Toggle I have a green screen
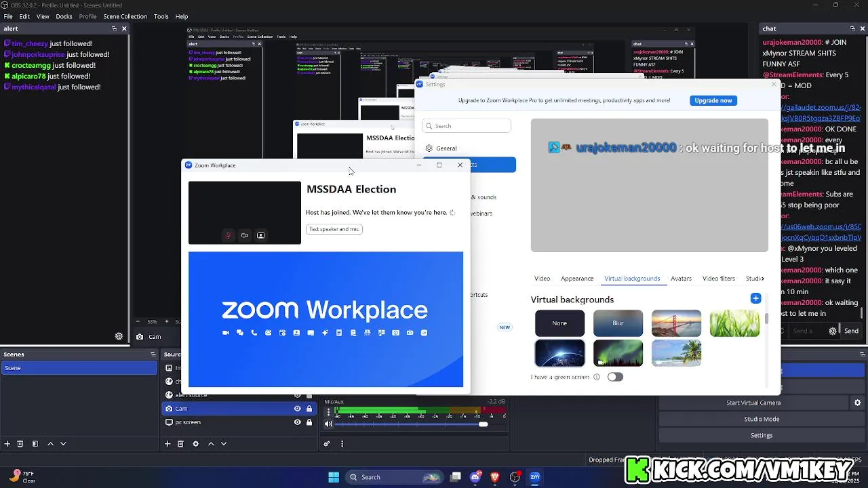Screen dimensions: 868x488 615,377
